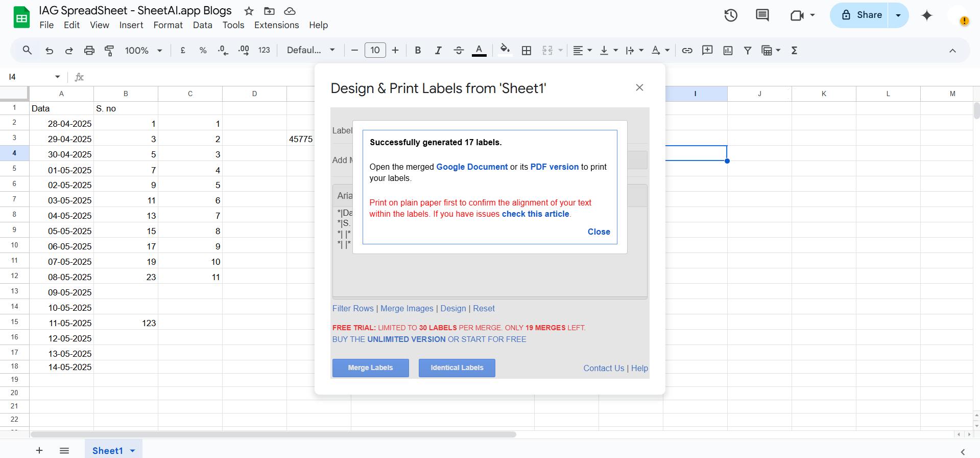Open version history clock icon
Screen dimensions: 980x458
coord(731,15)
